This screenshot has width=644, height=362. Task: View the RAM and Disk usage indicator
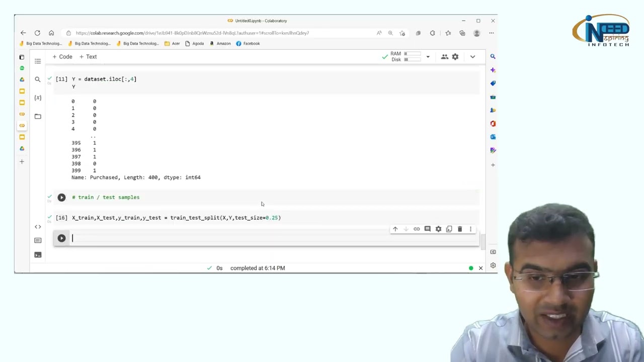pos(406,57)
